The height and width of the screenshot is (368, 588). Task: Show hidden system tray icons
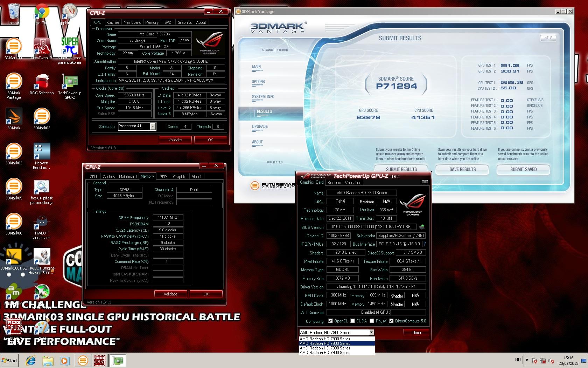coord(527,360)
